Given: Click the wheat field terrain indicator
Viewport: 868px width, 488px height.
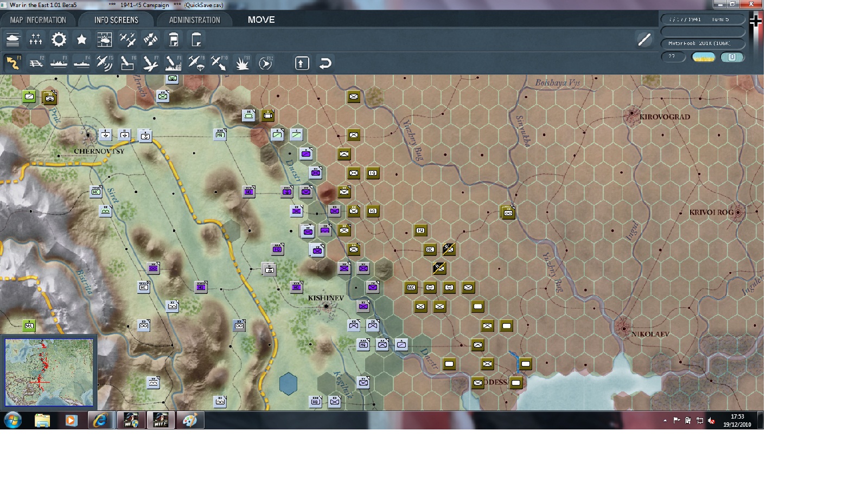Looking at the screenshot, I should point(704,57).
